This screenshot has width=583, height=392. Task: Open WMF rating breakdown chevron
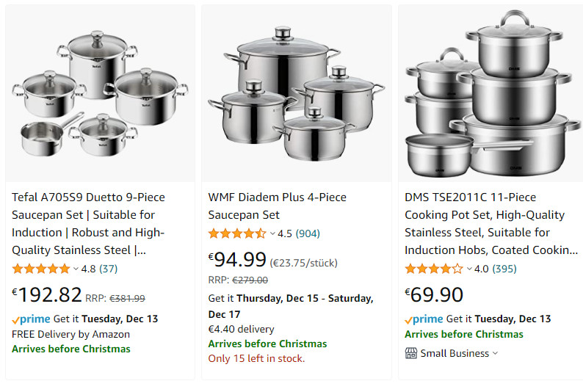pyautogui.click(x=272, y=234)
